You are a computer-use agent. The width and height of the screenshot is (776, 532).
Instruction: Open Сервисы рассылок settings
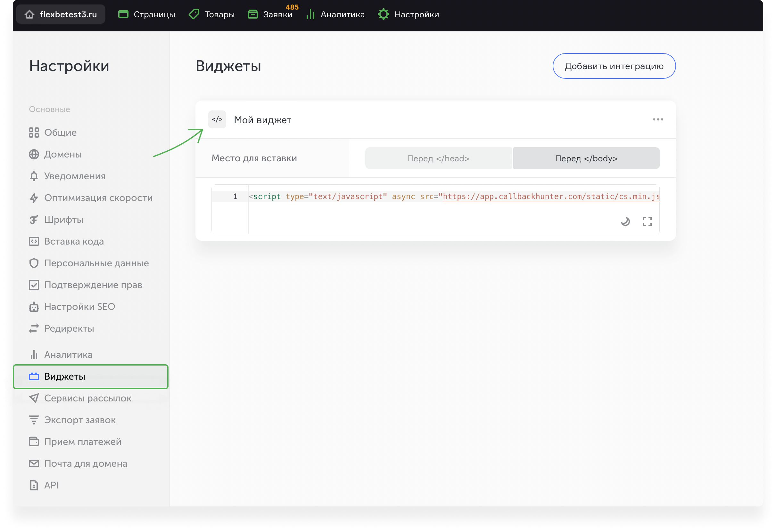pos(80,398)
